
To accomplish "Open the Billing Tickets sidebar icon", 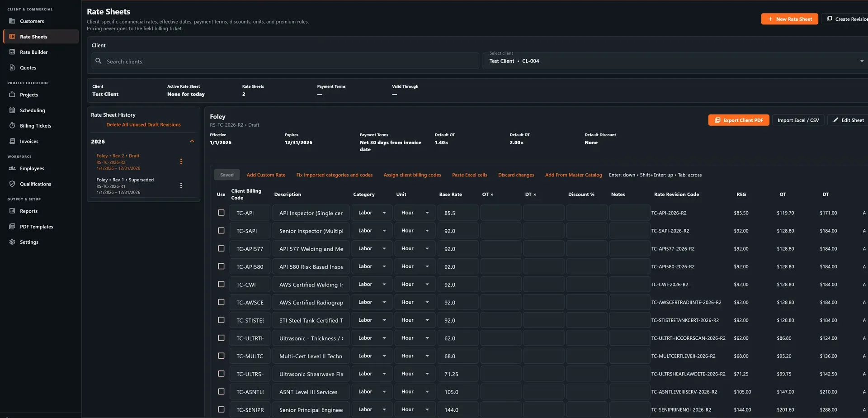I will [12, 126].
